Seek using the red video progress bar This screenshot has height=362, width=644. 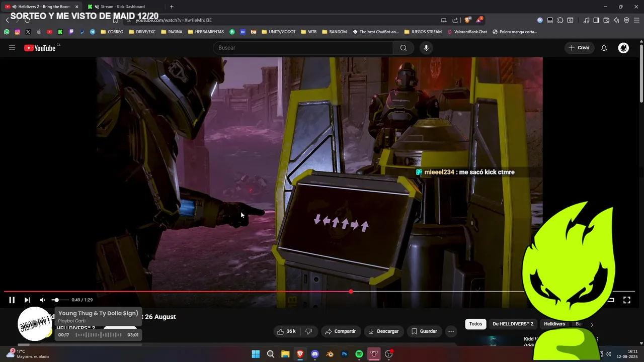[x=319, y=292]
